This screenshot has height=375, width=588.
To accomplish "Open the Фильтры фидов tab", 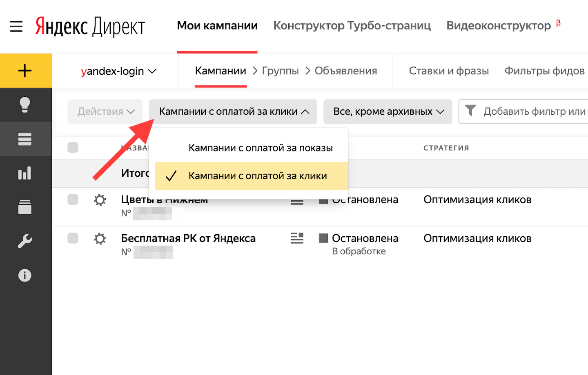I will click(545, 71).
